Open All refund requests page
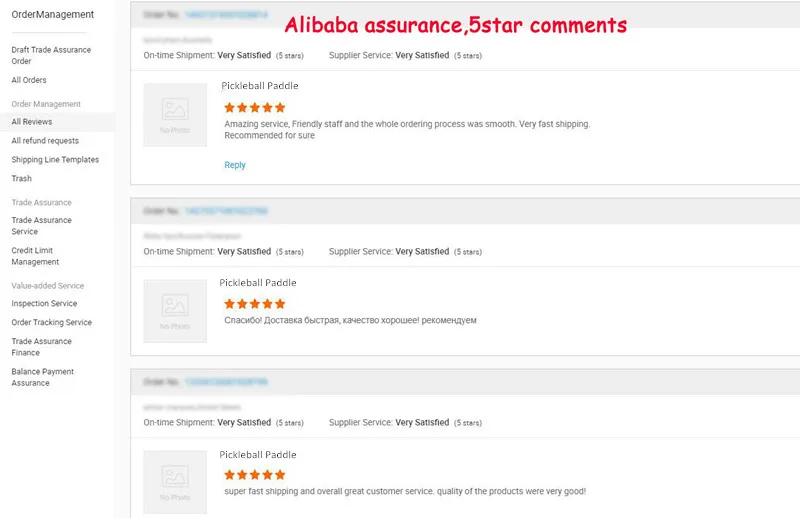This screenshot has width=800, height=518. 45,141
